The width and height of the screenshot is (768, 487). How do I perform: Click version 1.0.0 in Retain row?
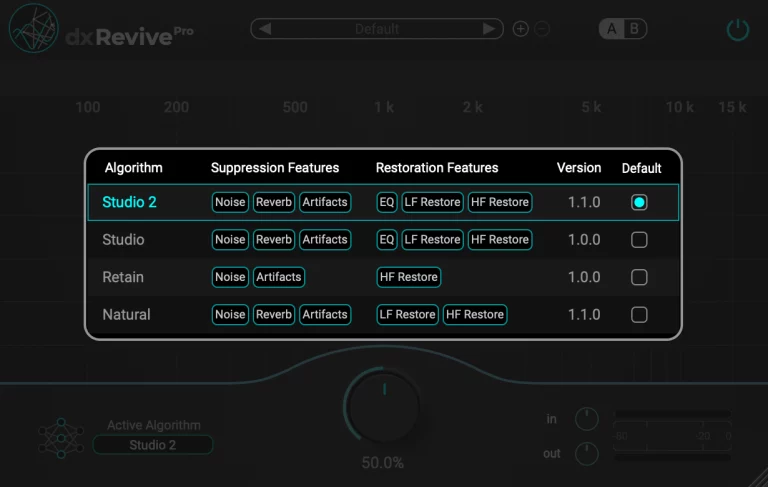[584, 277]
